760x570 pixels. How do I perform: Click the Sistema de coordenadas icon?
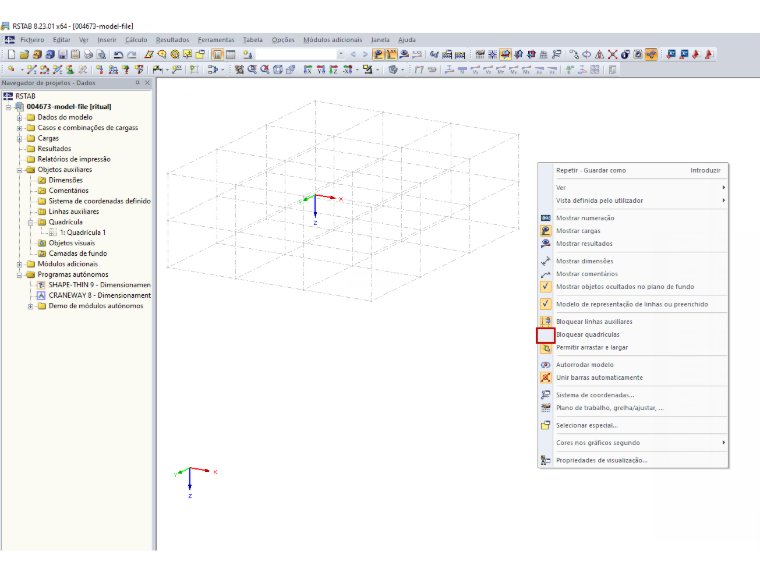pos(546,395)
